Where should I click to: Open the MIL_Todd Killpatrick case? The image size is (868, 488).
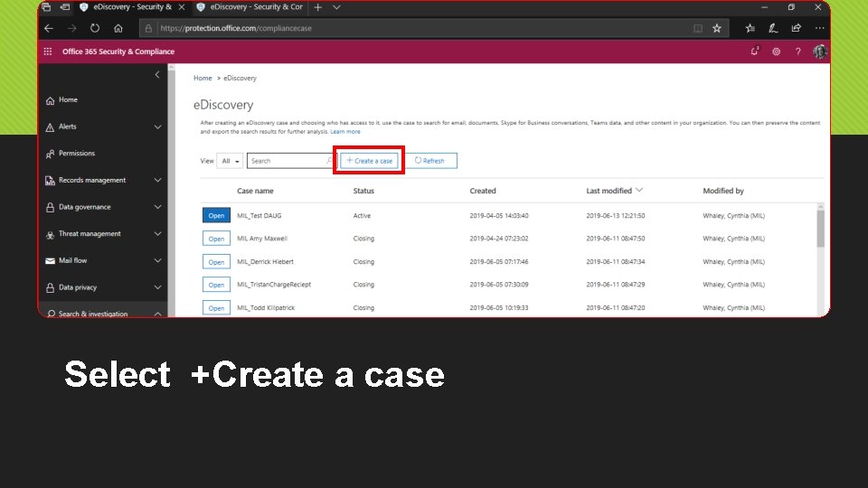[216, 307]
